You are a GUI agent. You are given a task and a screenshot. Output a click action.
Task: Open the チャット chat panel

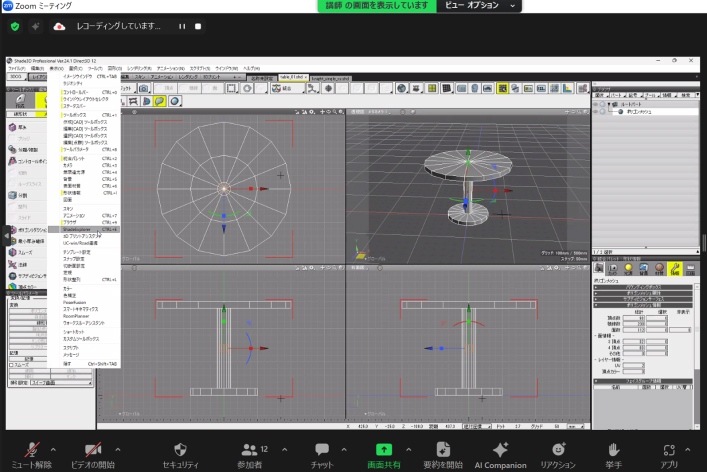322,455
